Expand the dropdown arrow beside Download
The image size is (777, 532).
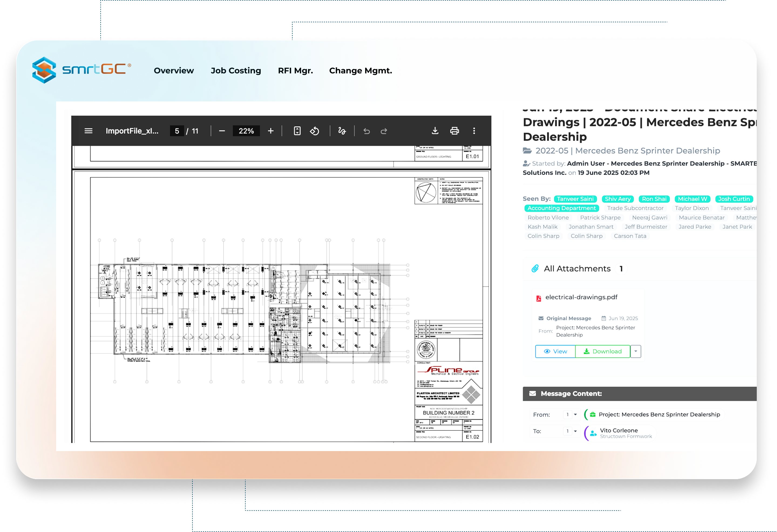tap(636, 351)
